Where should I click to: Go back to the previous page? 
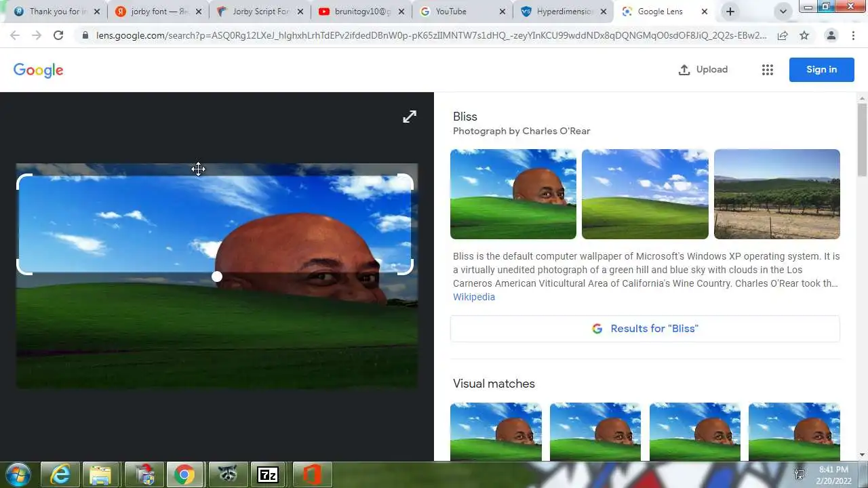click(15, 35)
